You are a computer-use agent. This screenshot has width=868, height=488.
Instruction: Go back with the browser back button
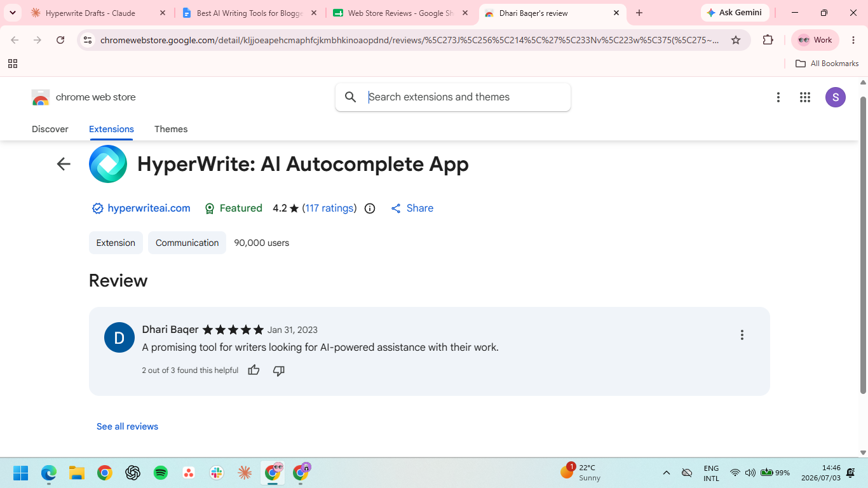(15, 40)
